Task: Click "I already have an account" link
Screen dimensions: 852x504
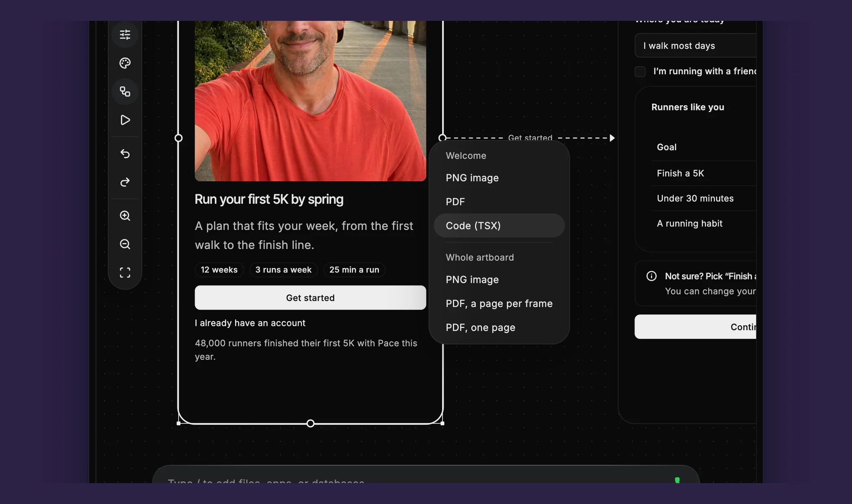Action: coord(250,323)
